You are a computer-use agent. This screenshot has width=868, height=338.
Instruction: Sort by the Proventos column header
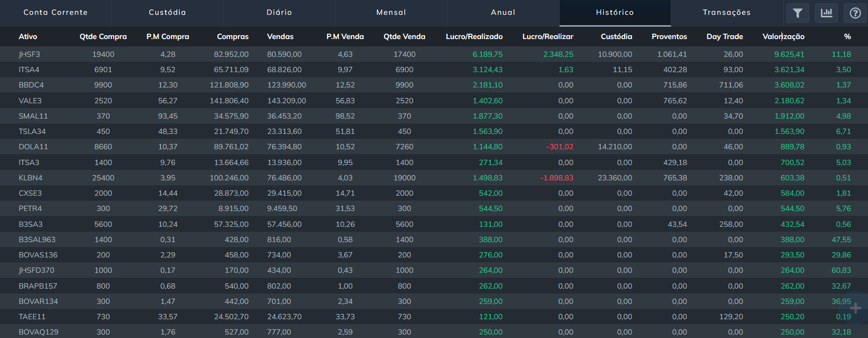pyautogui.click(x=669, y=37)
